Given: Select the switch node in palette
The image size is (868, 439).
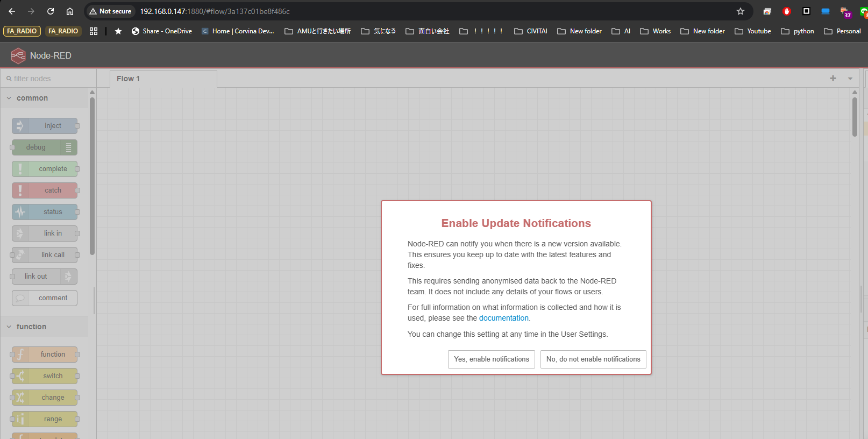Looking at the screenshot, I should pos(45,376).
